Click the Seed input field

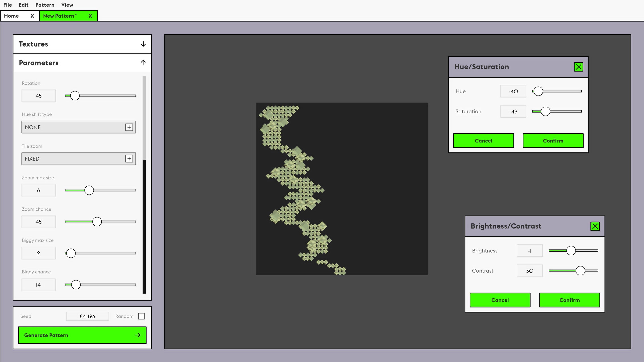pyautogui.click(x=87, y=316)
